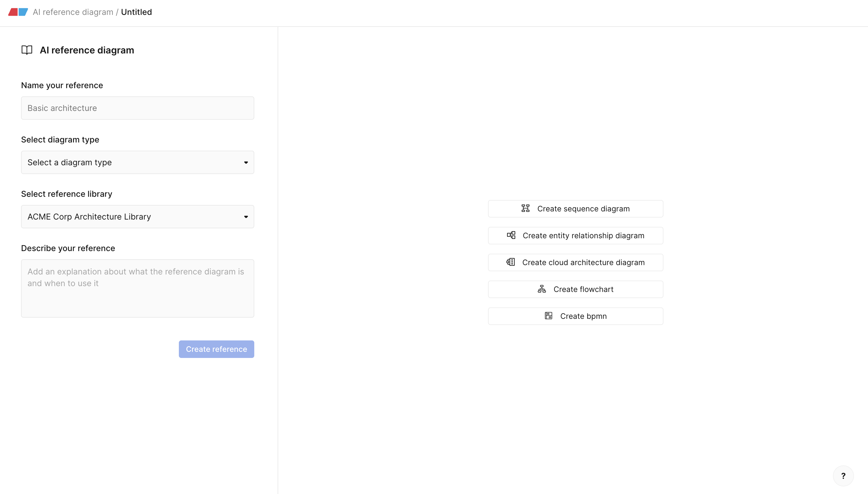Click the entity relationship diagram icon
The width and height of the screenshot is (868, 494).
tap(511, 235)
